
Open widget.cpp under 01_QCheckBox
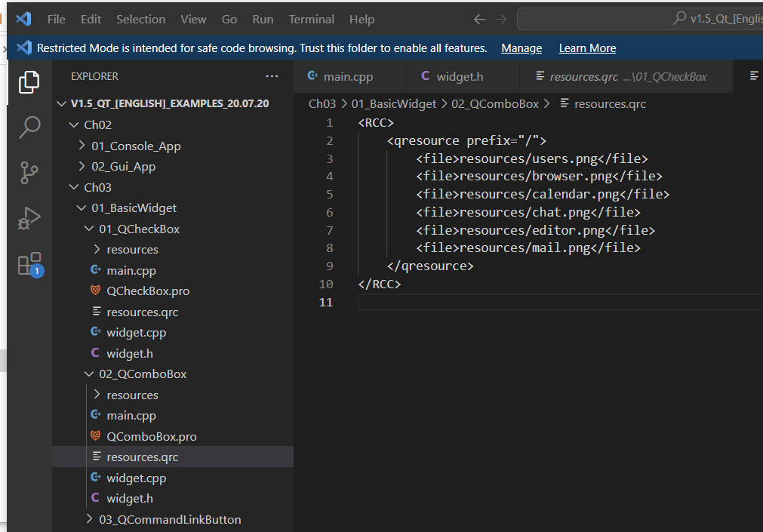pos(173,333)
